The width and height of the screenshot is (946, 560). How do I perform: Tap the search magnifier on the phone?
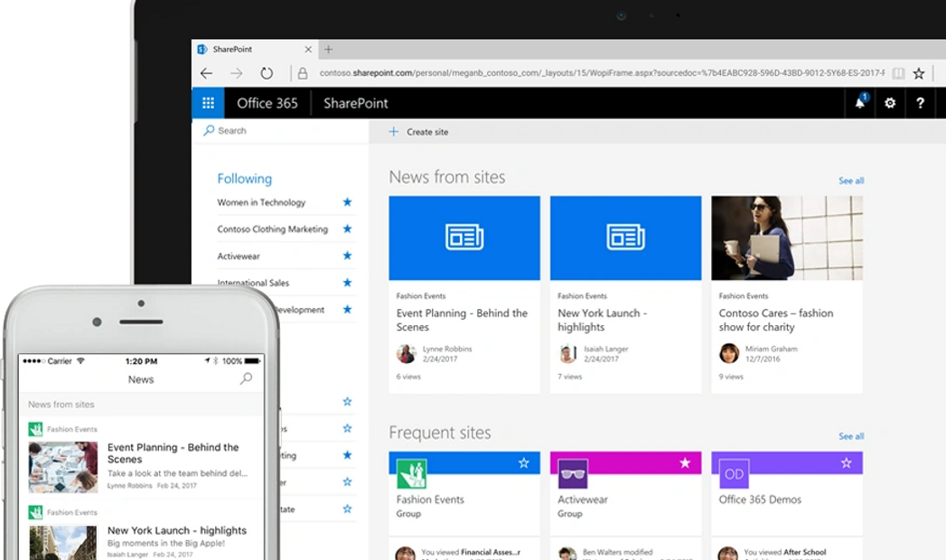[x=246, y=378]
